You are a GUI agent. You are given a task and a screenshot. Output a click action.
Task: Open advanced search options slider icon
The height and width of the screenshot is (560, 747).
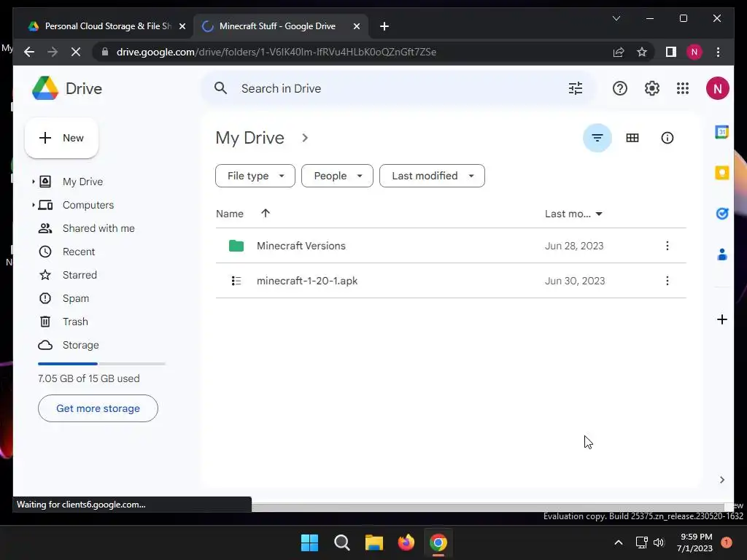click(576, 88)
